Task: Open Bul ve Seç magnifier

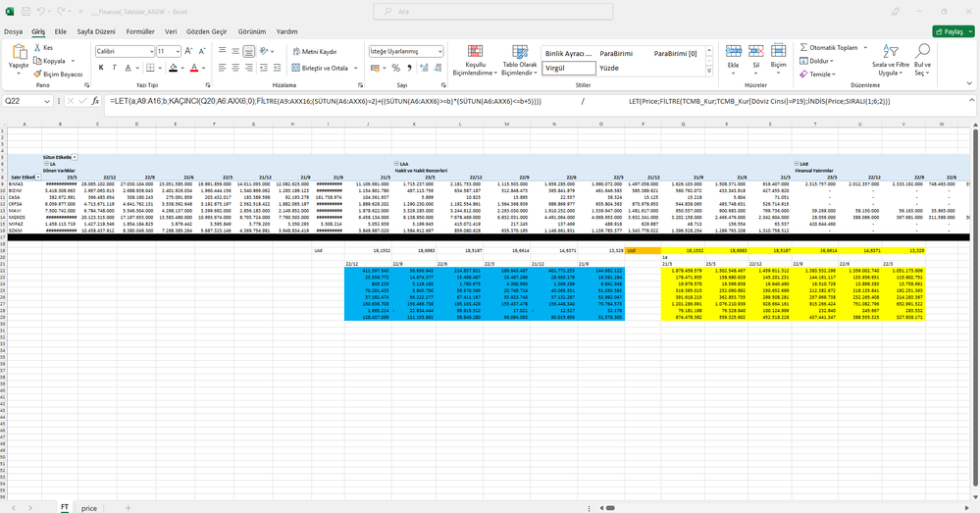Action: (922, 60)
